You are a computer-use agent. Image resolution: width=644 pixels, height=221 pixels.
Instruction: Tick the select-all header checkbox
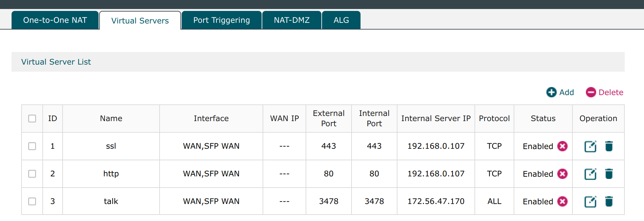pos(32,119)
